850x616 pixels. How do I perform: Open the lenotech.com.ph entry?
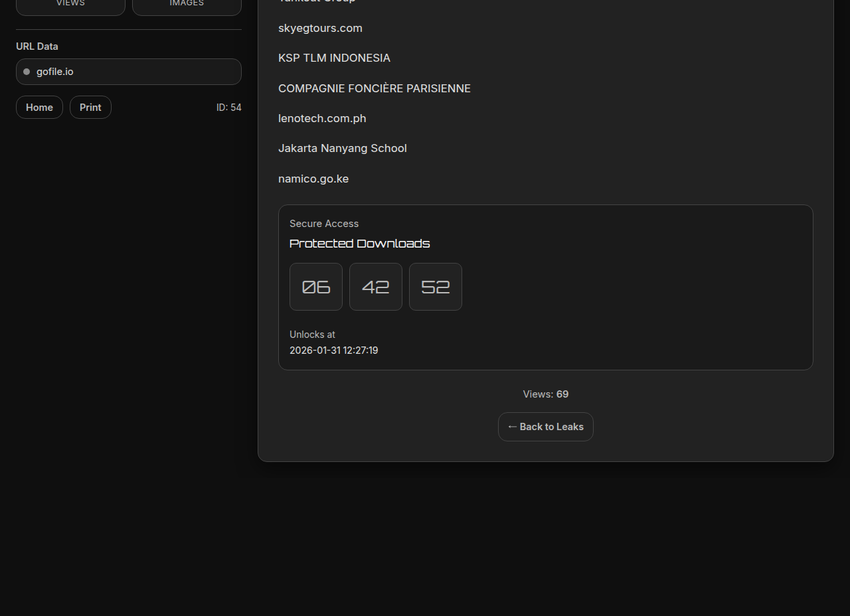tap(322, 118)
